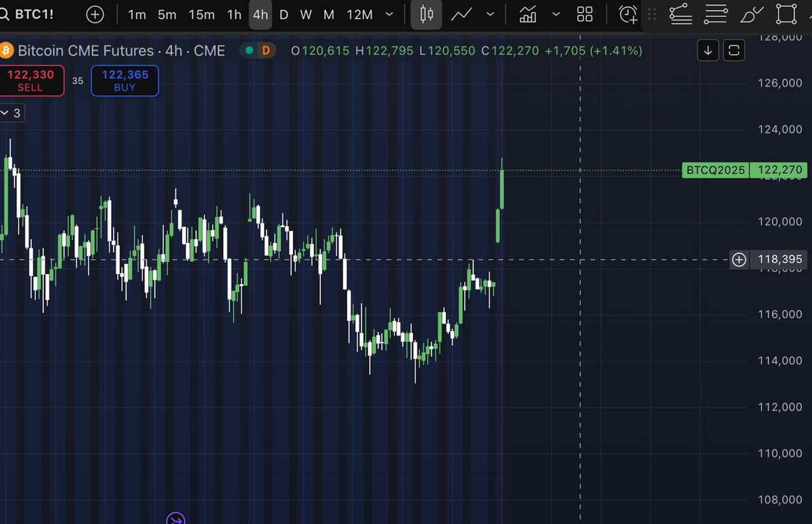This screenshot has height=524, width=812.
Task: Click the Bitcoin CME Futures title
Action: tap(86, 51)
